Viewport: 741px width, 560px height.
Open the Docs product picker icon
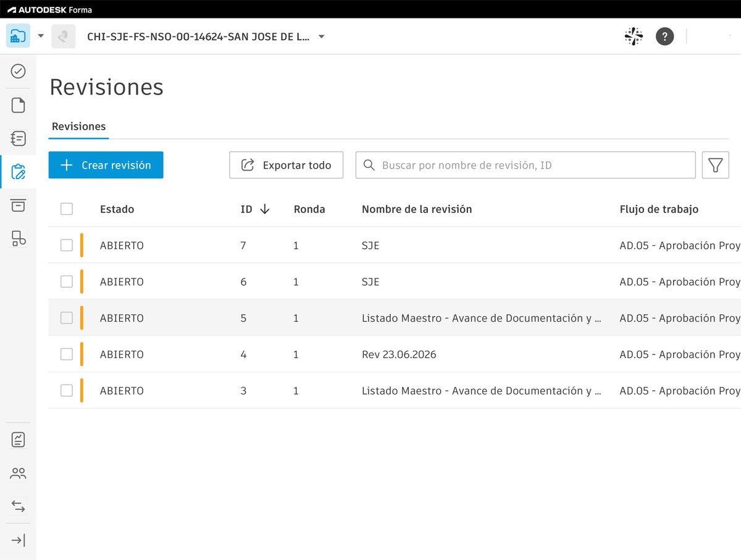coord(18,36)
